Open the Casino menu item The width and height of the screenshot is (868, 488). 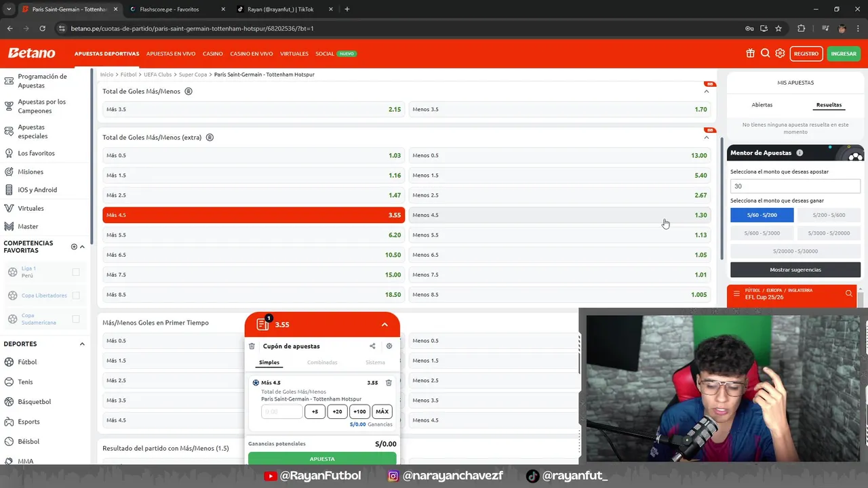click(213, 54)
